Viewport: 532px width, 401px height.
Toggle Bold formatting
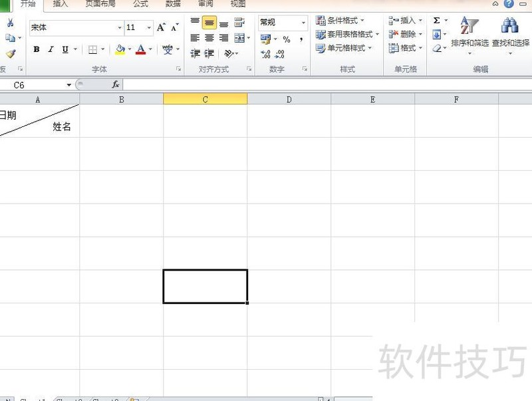pos(37,49)
